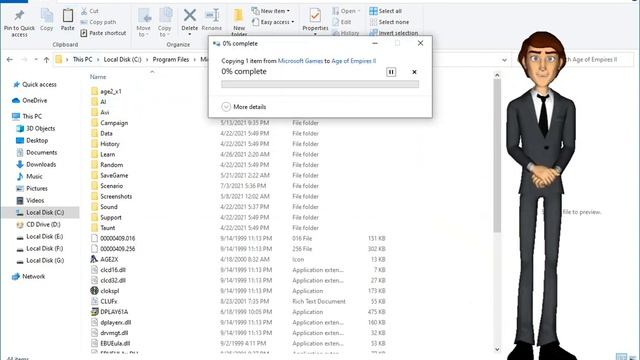Open address bar history dropdown
This screenshot has height=360, width=640.
[504, 60]
